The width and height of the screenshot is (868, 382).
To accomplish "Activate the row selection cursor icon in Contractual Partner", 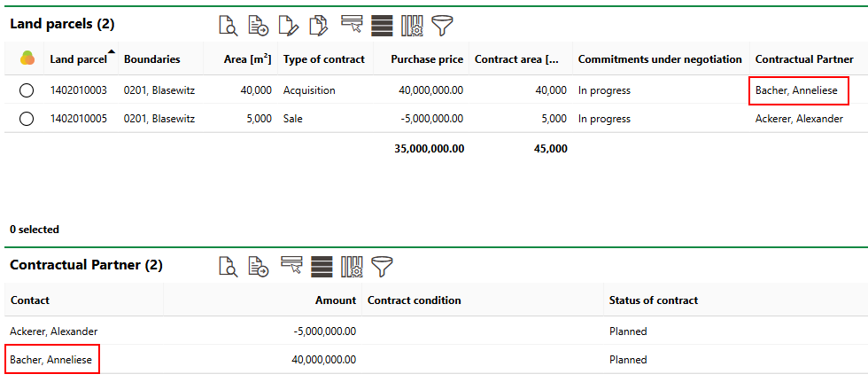I will (x=291, y=266).
